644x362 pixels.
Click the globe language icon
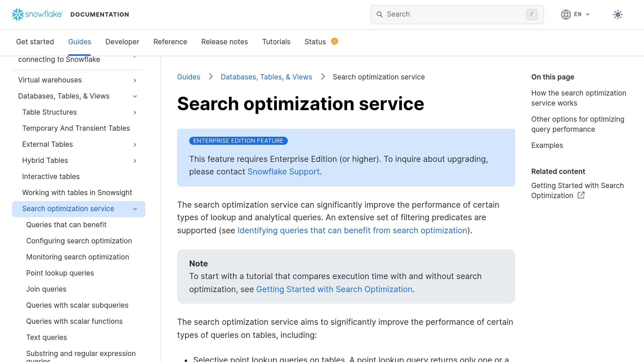pos(565,14)
